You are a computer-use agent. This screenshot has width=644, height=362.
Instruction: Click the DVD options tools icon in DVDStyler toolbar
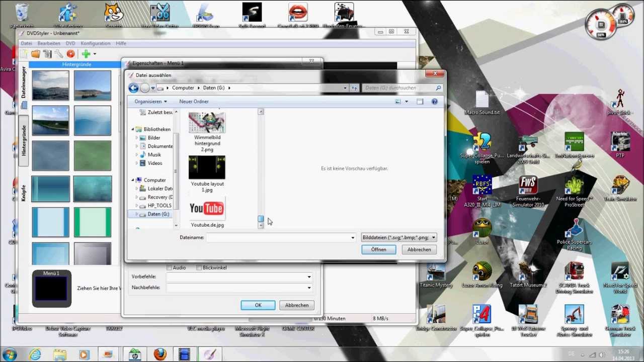coord(47,54)
